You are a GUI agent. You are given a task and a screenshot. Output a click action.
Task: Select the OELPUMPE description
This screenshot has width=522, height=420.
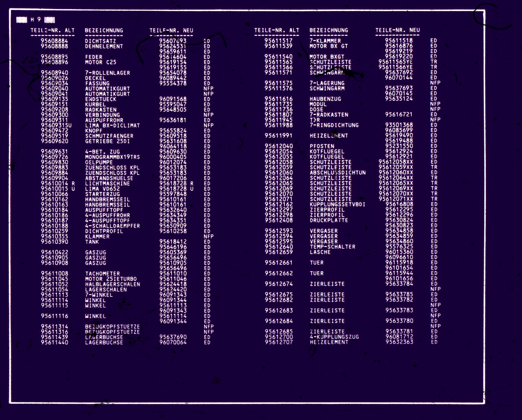[x=99, y=162]
